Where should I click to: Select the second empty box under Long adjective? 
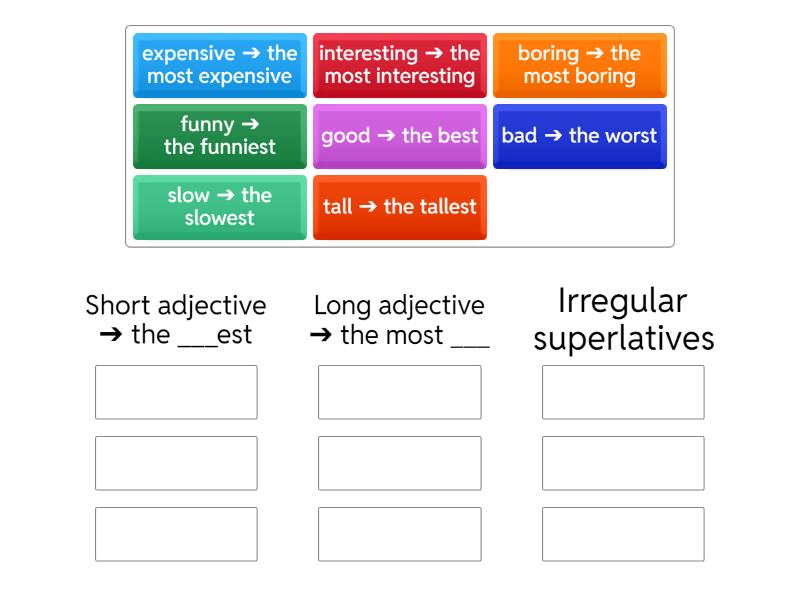point(399,462)
